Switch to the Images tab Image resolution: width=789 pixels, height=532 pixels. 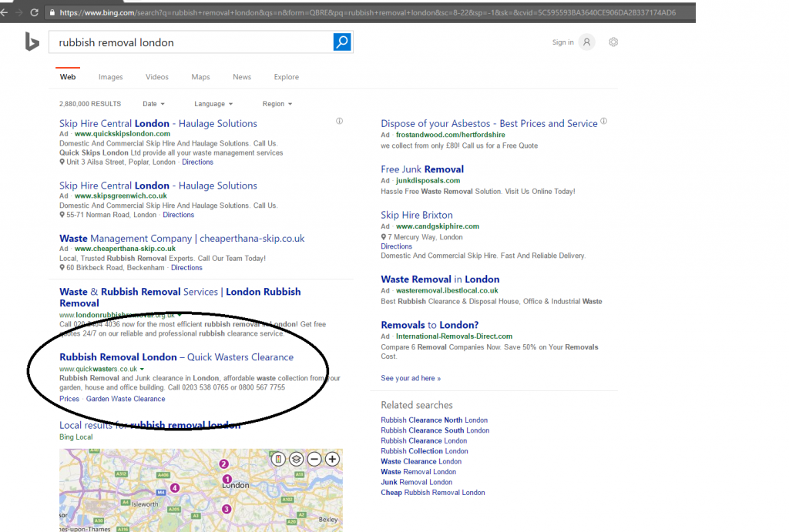[111, 77]
